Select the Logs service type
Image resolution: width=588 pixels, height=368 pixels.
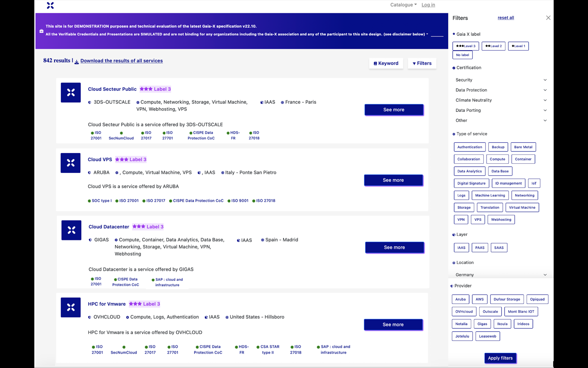tap(461, 195)
